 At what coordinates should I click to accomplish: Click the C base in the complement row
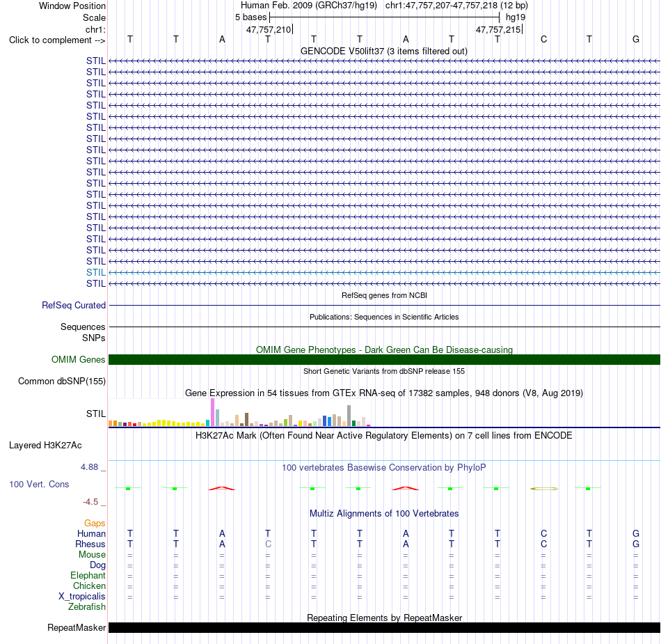pos(544,40)
